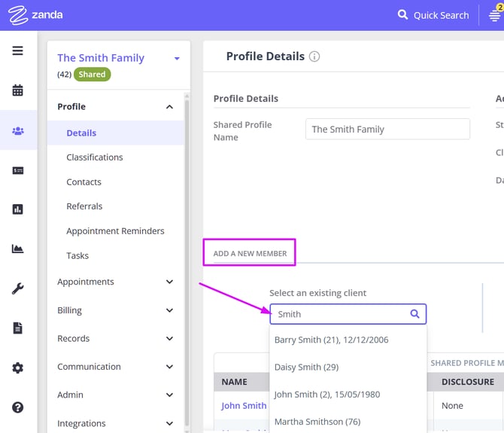The height and width of the screenshot is (433, 504).
Task: Click the Shared Profile Name field
Action: pos(387,130)
